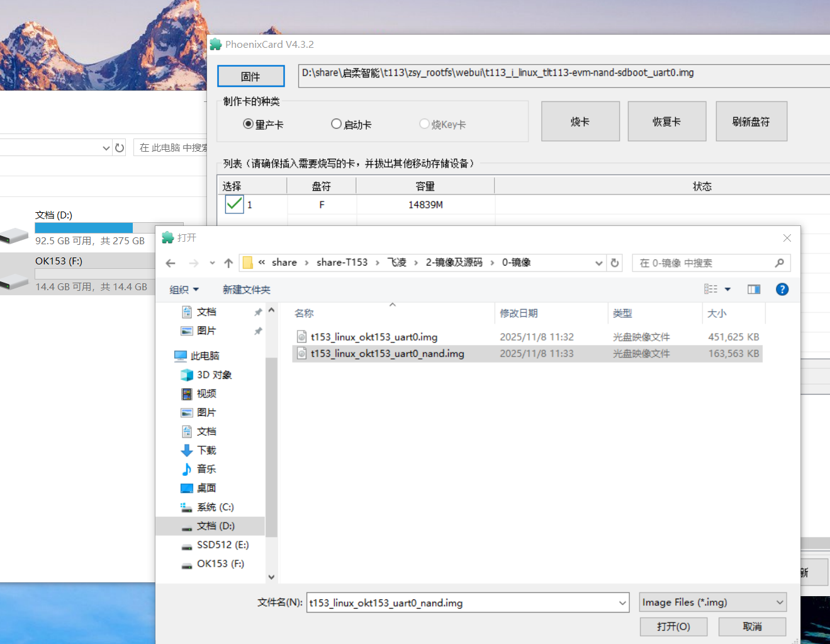Select file t153_linux_okt153_uart0_nand.img
This screenshot has height=644, width=830.
[527, 354]
